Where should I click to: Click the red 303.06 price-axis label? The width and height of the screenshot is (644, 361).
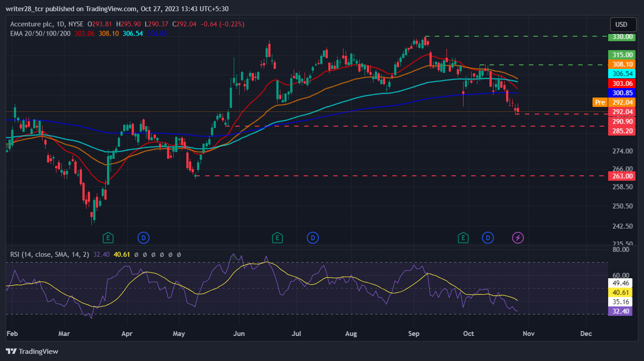(622, 83)
